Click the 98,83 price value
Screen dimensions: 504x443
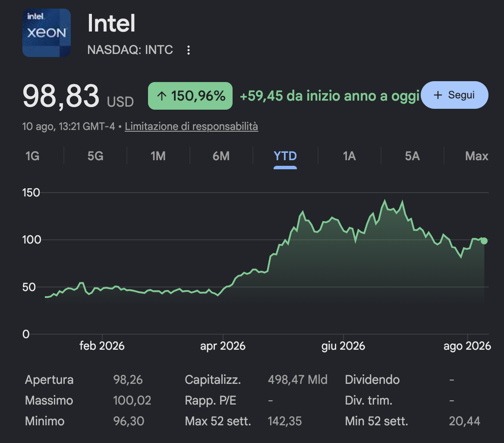pos(61,96)
